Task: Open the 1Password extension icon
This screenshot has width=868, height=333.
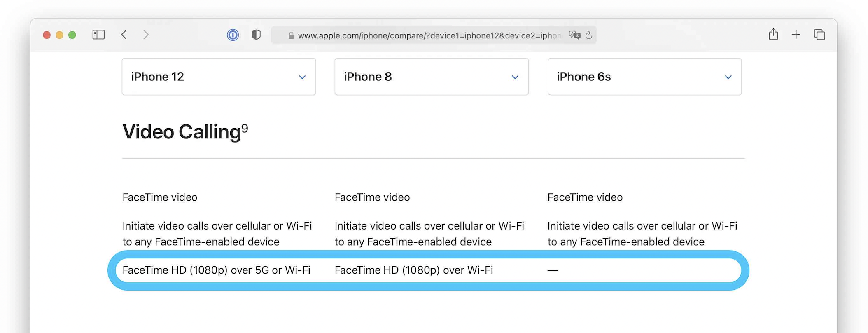Action: pos(233,35)
